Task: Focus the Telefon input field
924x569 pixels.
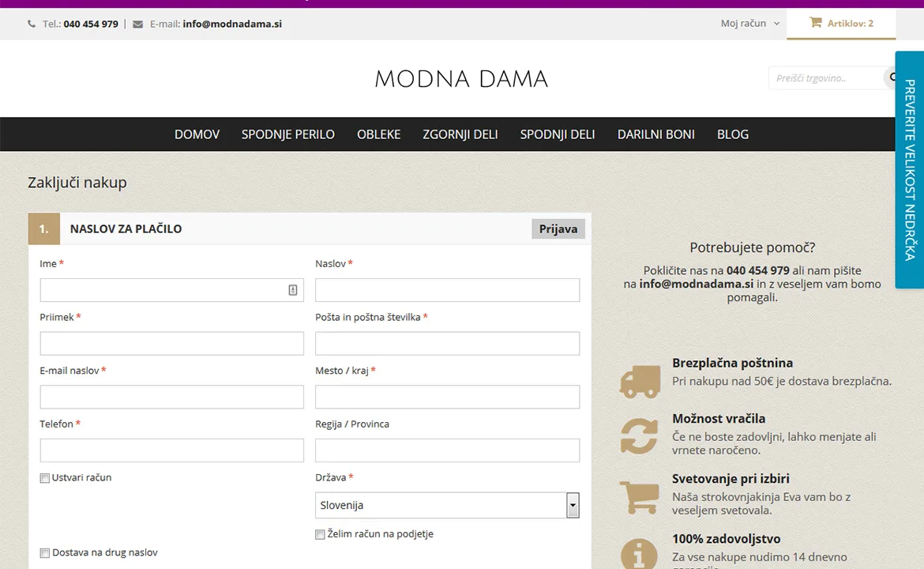Action: pyautogui.click(x=171, y=450)
